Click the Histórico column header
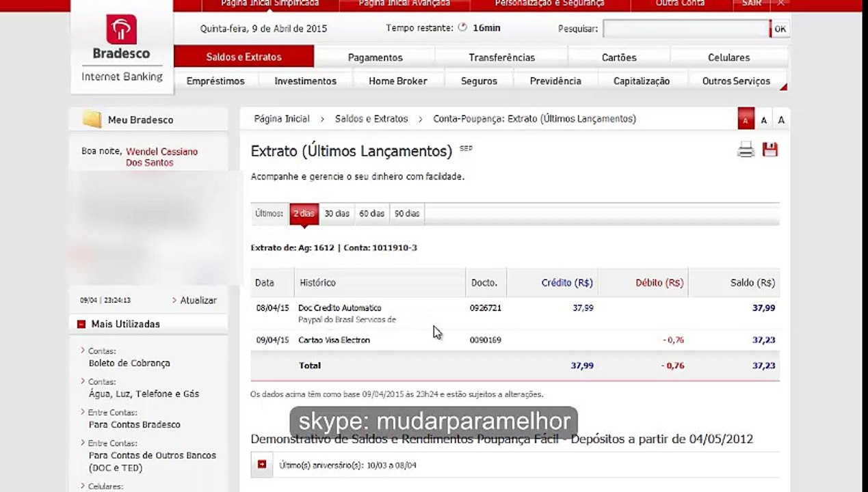 [317, 283]
